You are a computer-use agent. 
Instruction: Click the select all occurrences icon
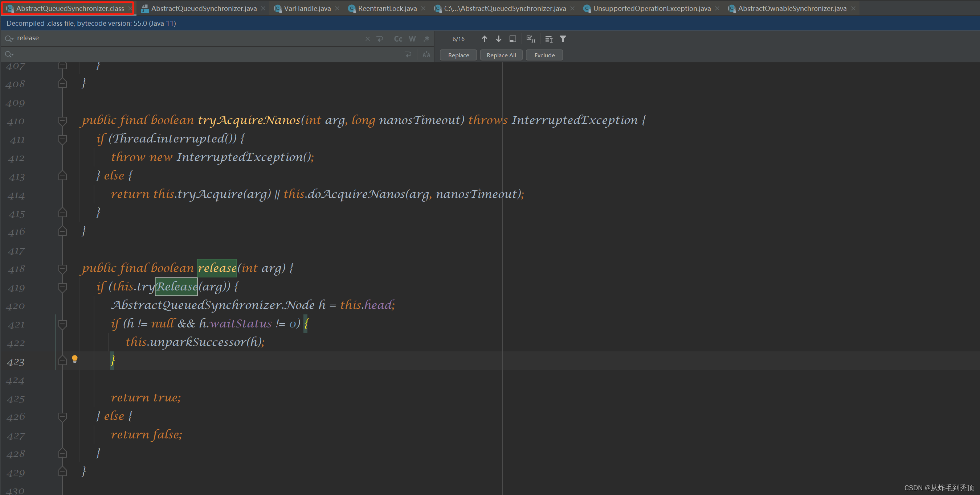tap(531, 39)
